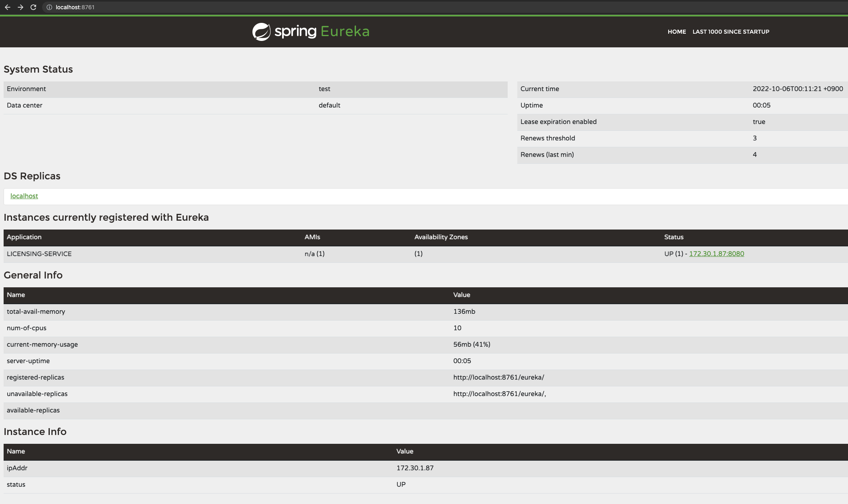Image resolution: width=848 pixels, height=504 pixels.
Task: Click the Spring leaf logo icon
Action: 261,32
